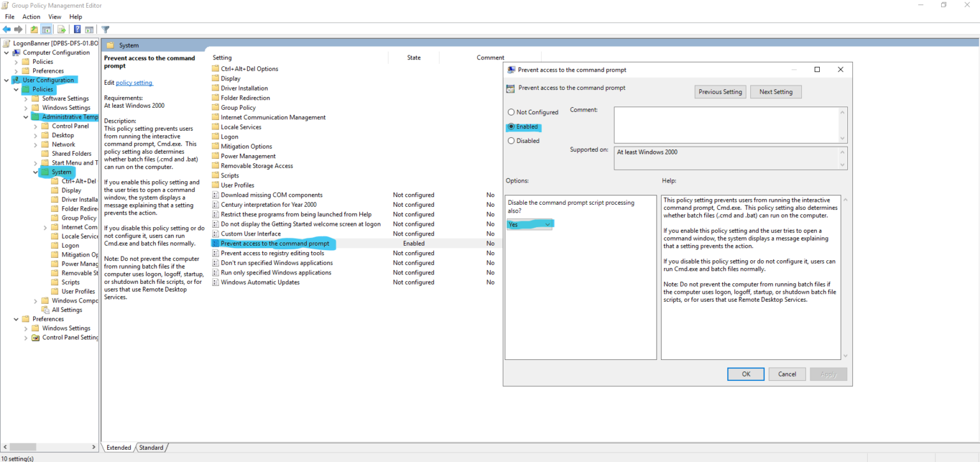Click the Filter Options toolbar icon
The width and height of the screenshot is (980, 462).
pyautogui.click(x=105, y=29)
